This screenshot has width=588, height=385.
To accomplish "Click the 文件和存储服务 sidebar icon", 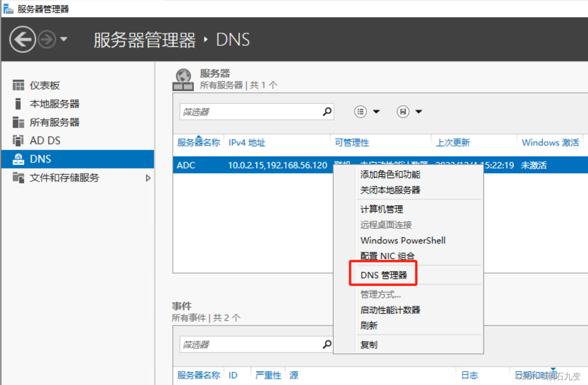I will [18, 177].
